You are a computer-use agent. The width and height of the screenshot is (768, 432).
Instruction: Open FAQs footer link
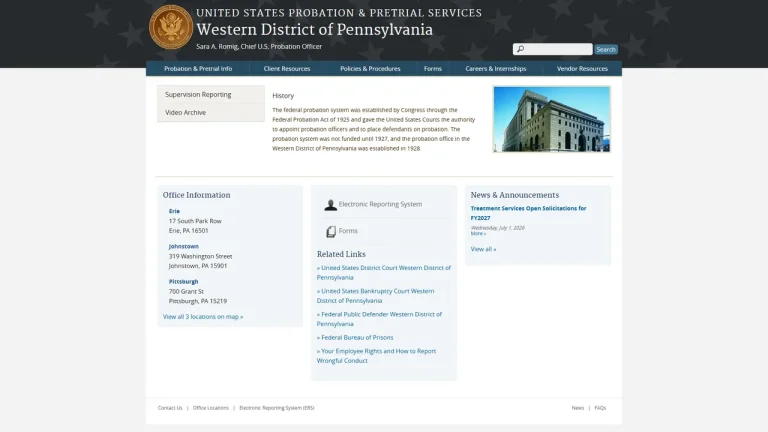tap(600, 408)
